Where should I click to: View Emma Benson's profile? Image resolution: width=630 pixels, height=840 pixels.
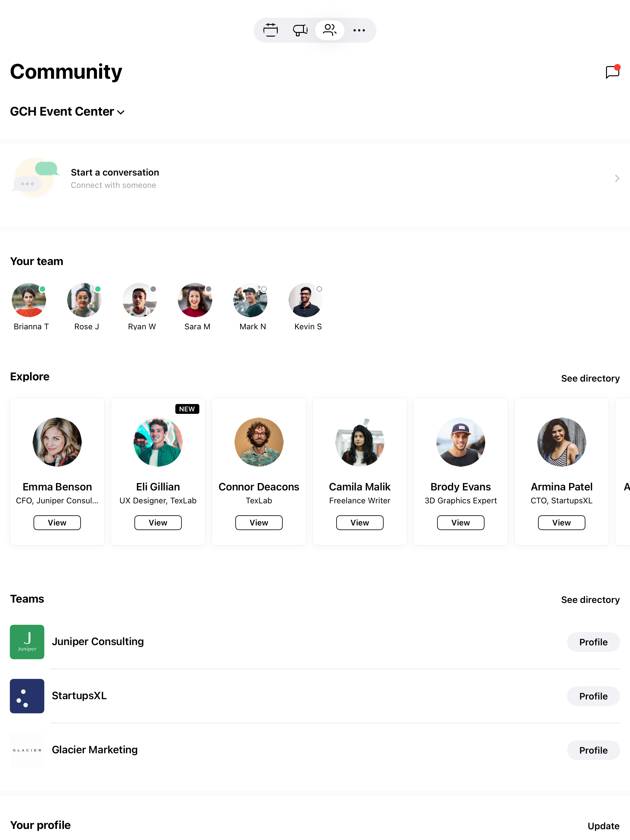click(x=57, y=522)
